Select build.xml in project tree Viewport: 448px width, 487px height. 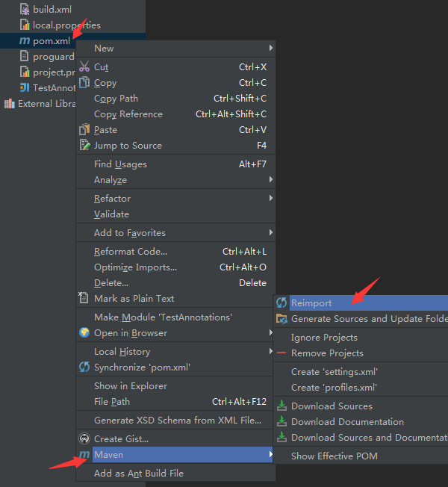(x=53, y=10)
